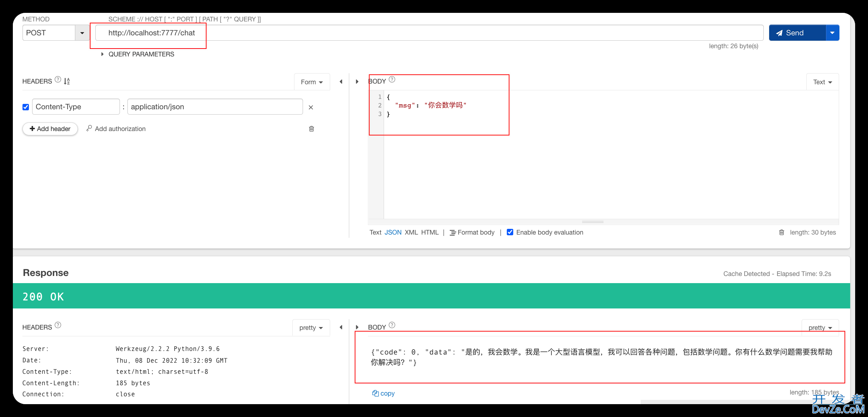The height and width of the screenshot is (417, 868).
Task: Switch body format to XML tab
Action: (411, 232)
